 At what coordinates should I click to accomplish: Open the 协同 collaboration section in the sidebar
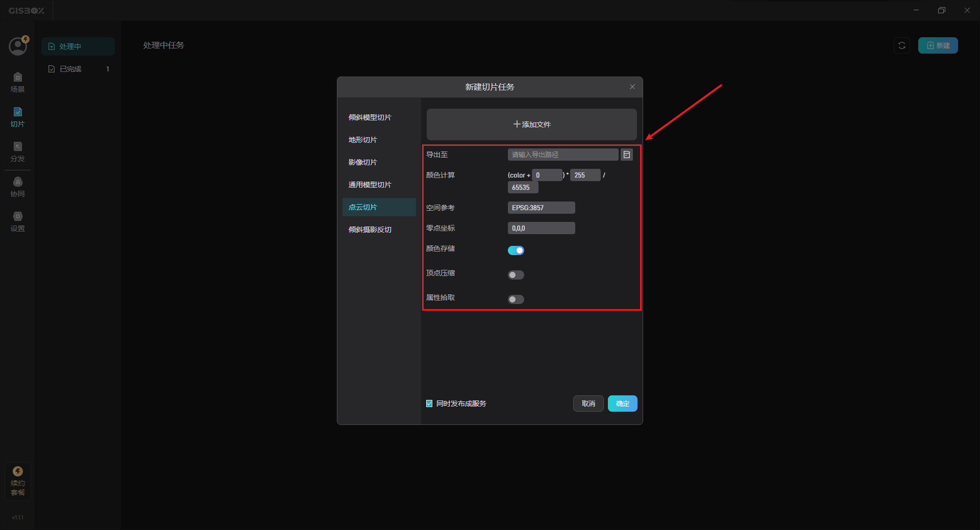18,187
